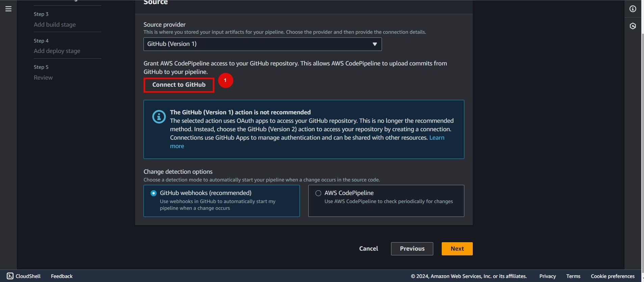Open the Privacy link
Screen dimensions: 644x282
[547, 276]
